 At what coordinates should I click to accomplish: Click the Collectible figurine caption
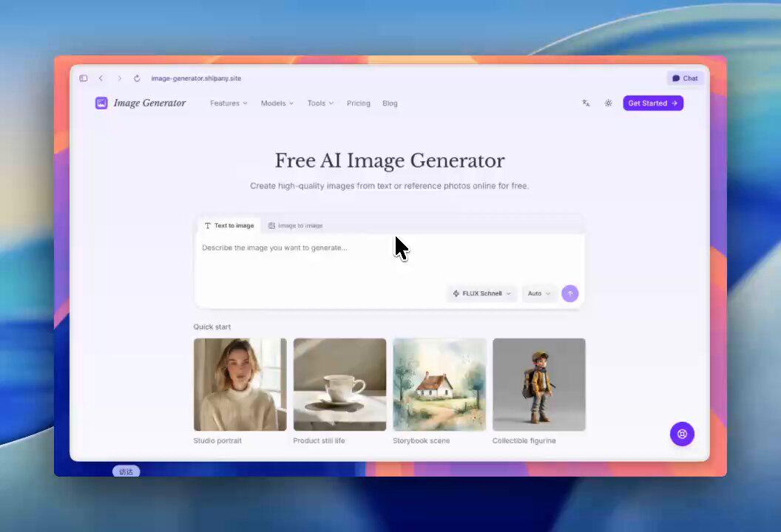point(524,440)
